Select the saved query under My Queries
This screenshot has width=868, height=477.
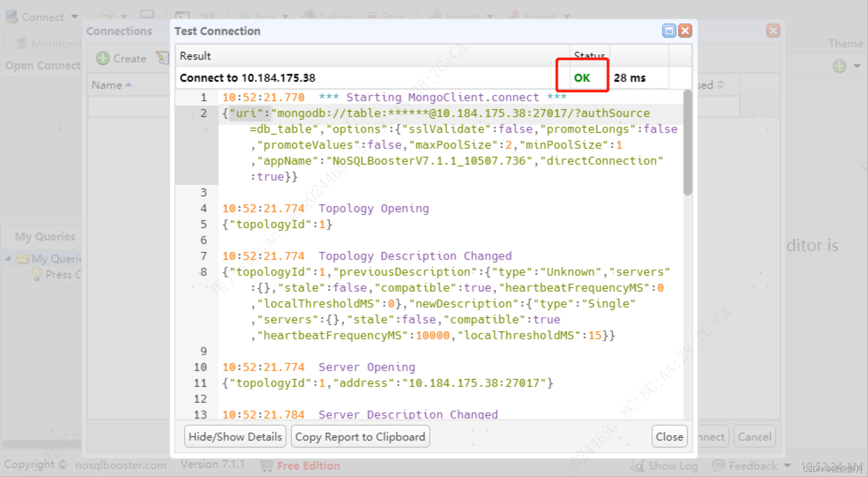(60, 274)
